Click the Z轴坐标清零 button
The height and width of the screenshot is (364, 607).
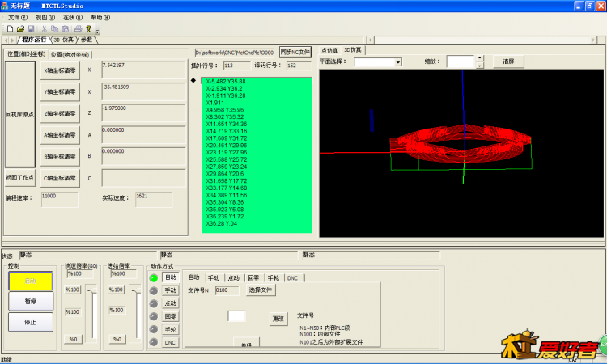(x=60, y=114)
